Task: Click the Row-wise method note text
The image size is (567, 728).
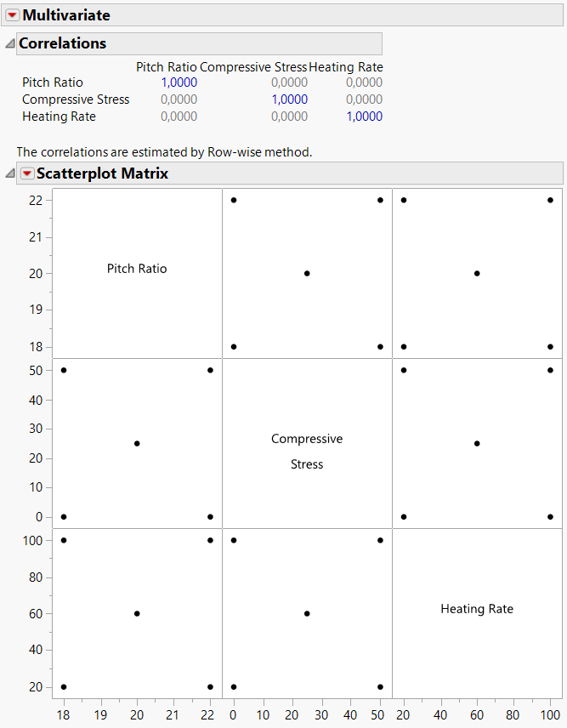Action: click(164, 152)
